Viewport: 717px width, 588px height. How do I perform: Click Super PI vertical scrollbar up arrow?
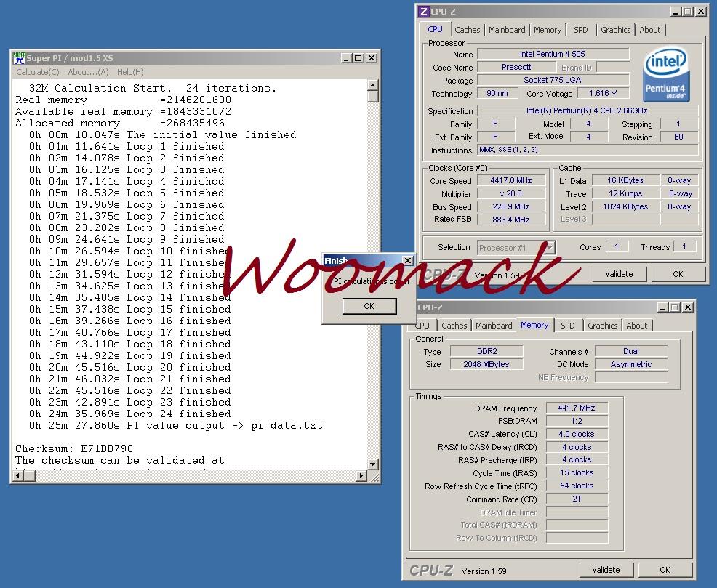click(x=372, y=86)
